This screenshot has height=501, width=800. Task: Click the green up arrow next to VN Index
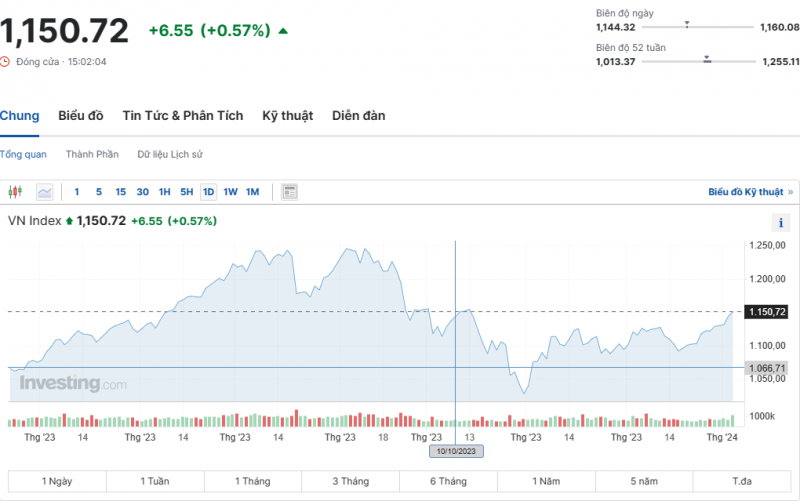[x=69, y=221]
